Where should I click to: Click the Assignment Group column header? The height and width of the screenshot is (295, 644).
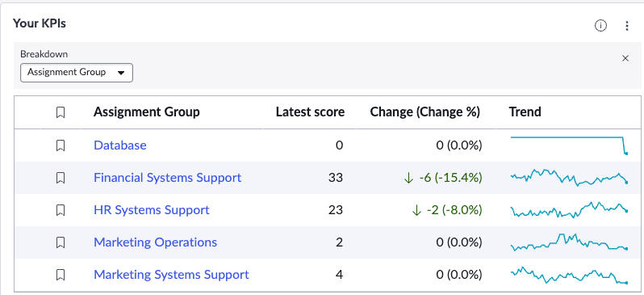[147, 112]
